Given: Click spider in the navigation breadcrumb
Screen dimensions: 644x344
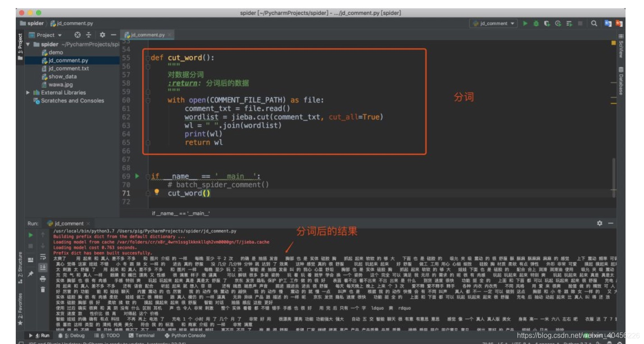Looking at the screenshot, I should (32, 23).
